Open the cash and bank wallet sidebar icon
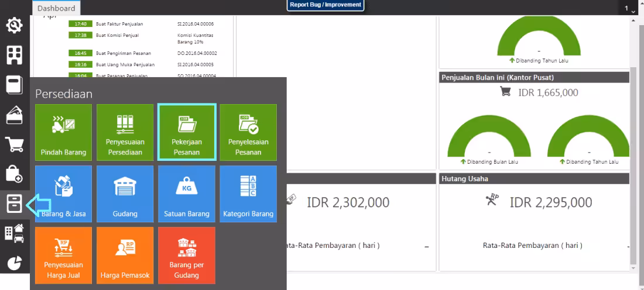The height and width of the screenshot is (290, 644). pos(15,115)
